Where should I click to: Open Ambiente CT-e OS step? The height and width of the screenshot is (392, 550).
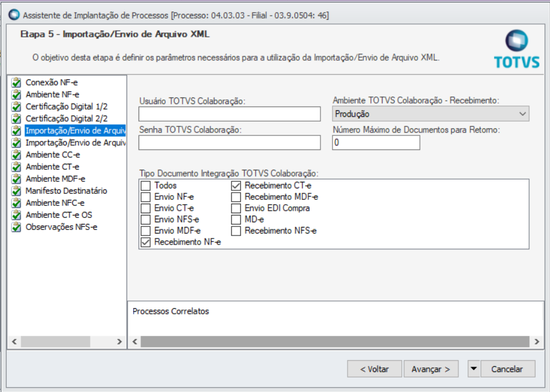(59, 215)
